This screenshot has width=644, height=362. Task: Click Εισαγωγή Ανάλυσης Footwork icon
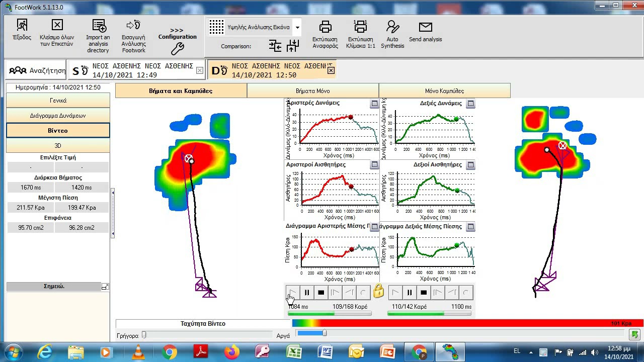133,25
